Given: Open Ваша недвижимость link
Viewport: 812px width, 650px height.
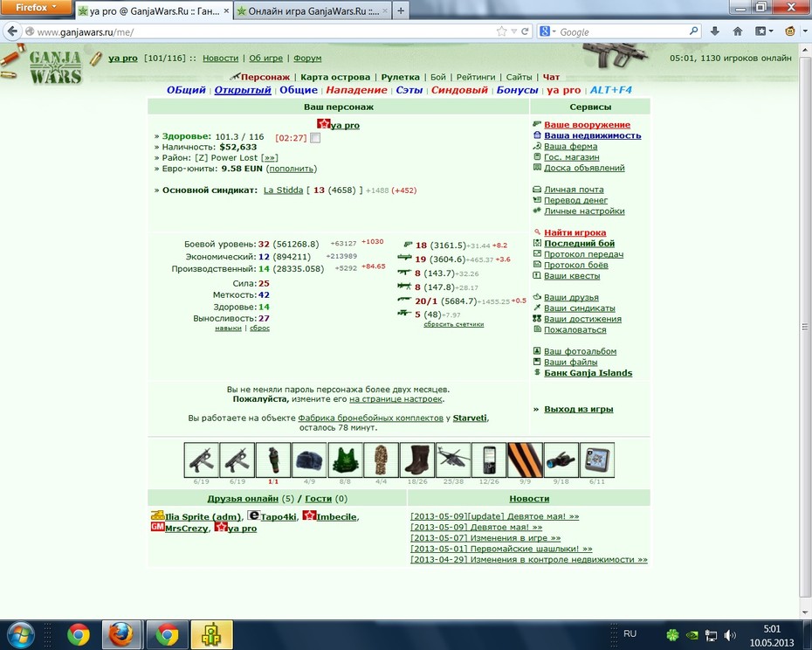Looking at the screenshot, I should (x=593, y=135).
